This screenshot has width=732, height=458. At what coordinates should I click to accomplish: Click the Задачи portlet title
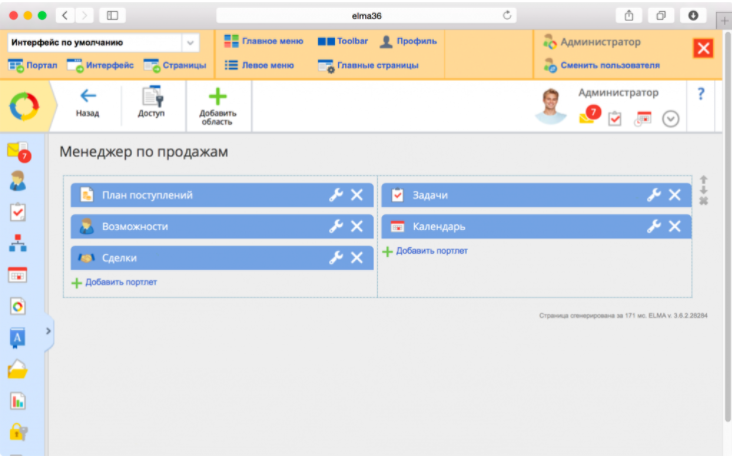pos(430,195)
